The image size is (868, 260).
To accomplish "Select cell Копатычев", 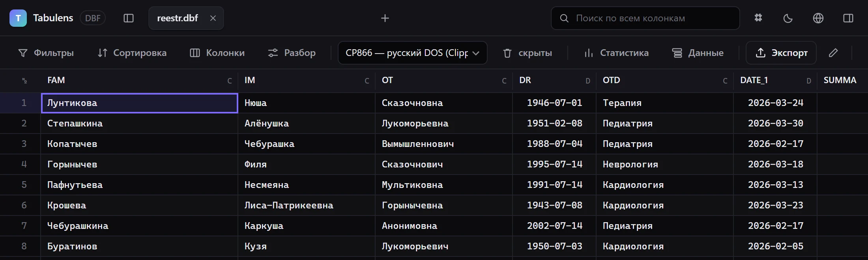I will [x=139, y=144].
